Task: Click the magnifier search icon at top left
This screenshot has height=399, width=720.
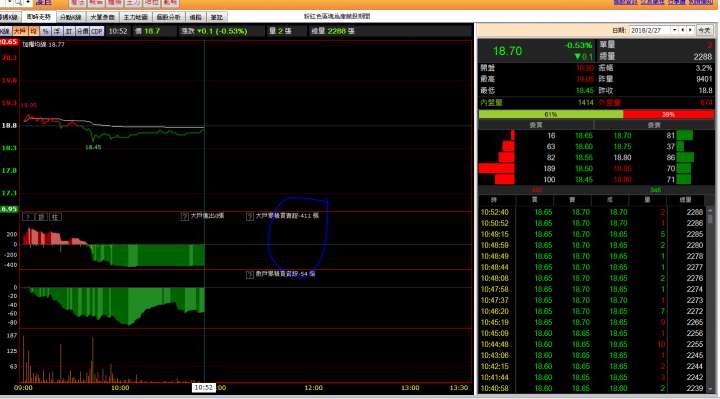Action: pyautogui.click(x=19, y=2)
